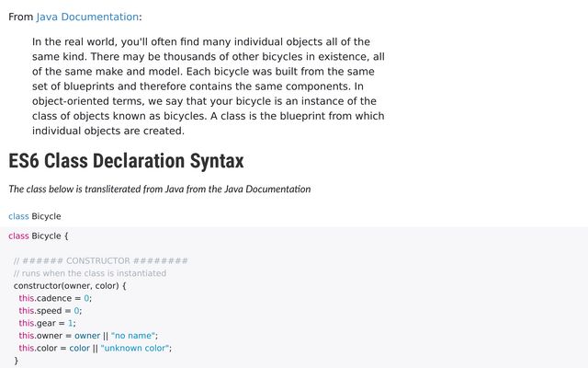Image resolution: width=588 pixels, height=368 pixels.
Task: Click the this.cadence = 0 line
Action: pyautogui.click(x=55, y=298)
